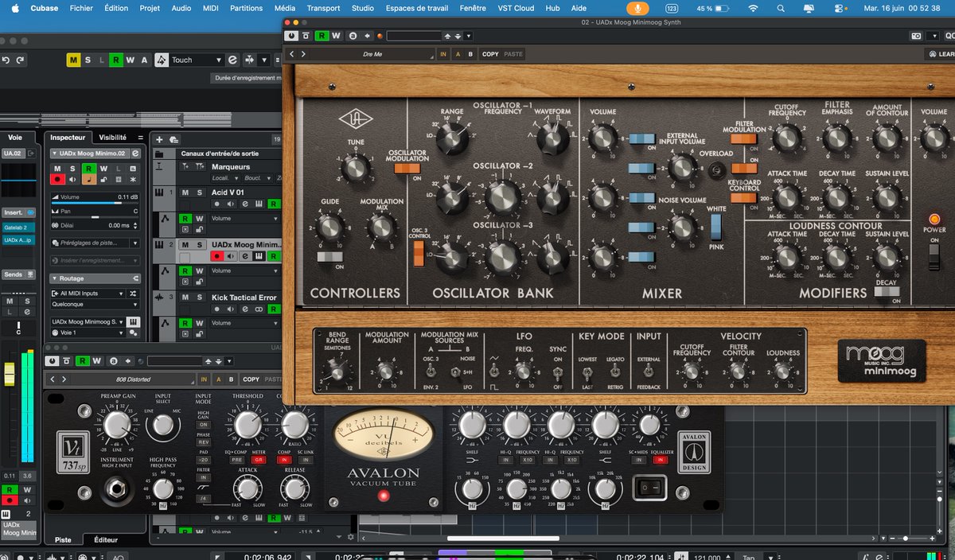Open the 808 Distorted preset selector
This screenshot has height=560, width=955.
pyautogui.click(x=133, y=379)
